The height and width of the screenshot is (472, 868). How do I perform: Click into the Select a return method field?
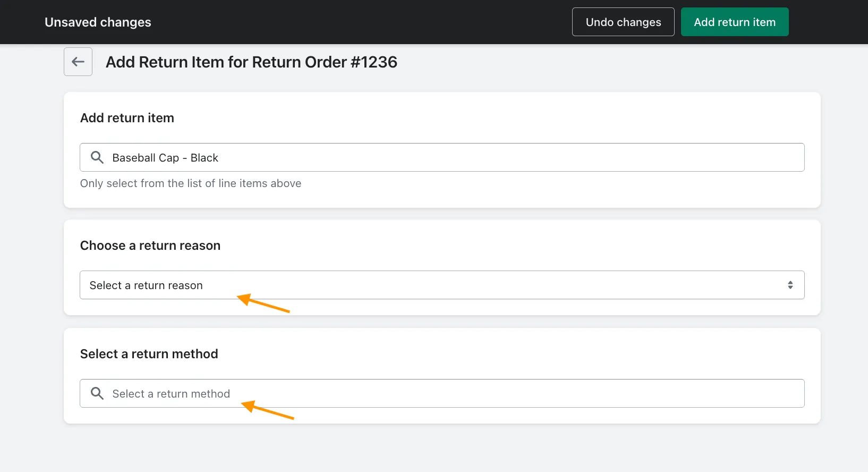442,393
